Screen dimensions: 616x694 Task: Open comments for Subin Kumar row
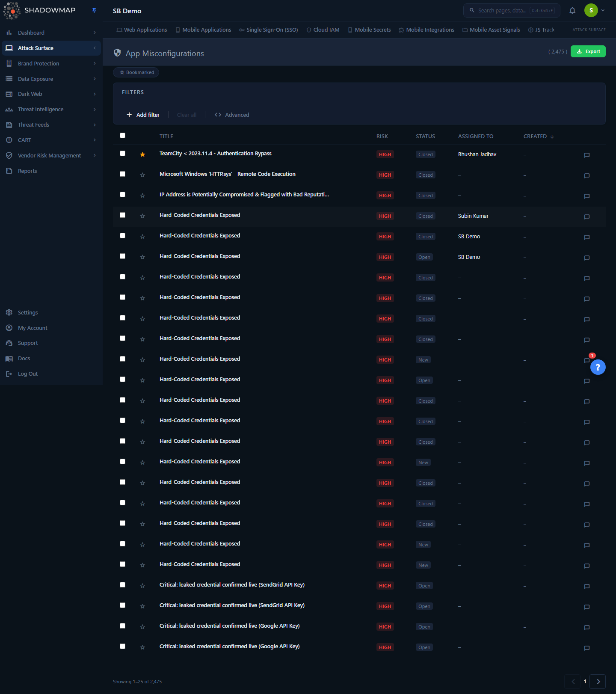(x=587, y=217)
